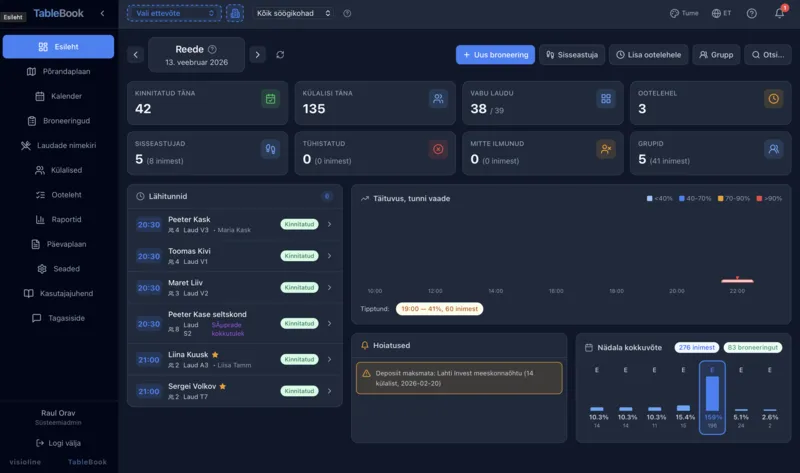The width and height of the screenshot is (800, 473).
Task: Go to next day with right arrow
Action: pos(257,54)
